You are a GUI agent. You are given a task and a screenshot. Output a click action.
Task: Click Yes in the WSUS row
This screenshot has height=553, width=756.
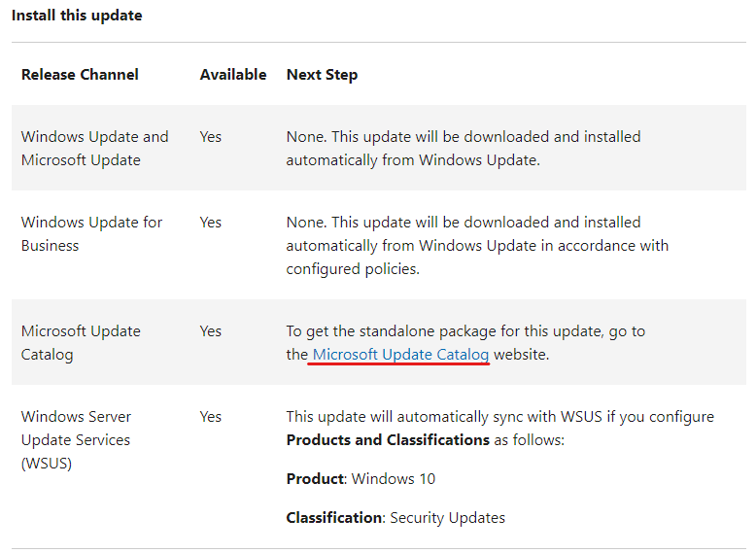pos(211,417)
